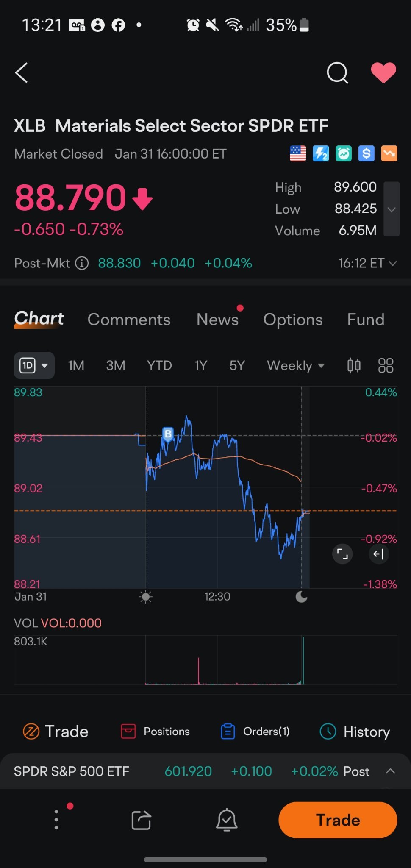The image size is (411, 868).
Task: Tap the share icon
Action: 141,820
